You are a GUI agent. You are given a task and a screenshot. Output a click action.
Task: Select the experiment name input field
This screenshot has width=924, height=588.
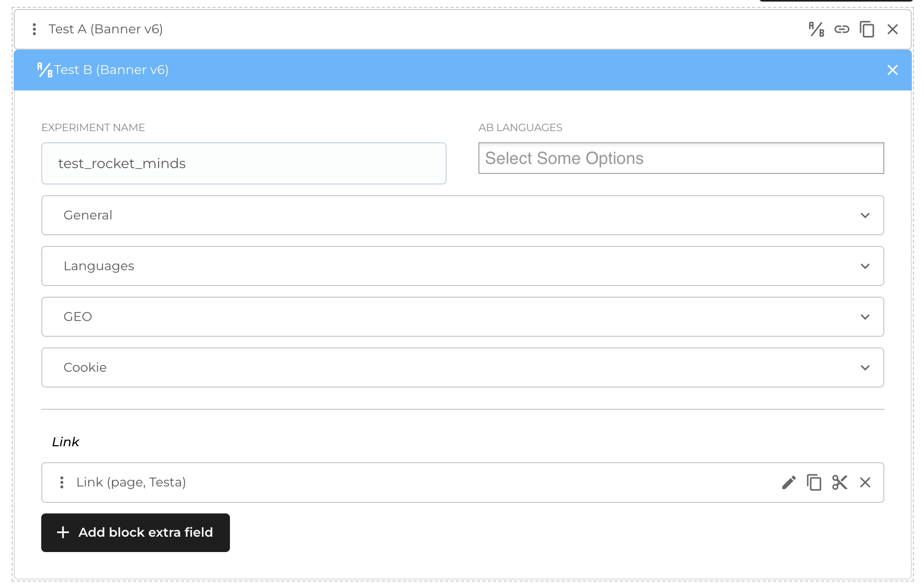[243, 163]
